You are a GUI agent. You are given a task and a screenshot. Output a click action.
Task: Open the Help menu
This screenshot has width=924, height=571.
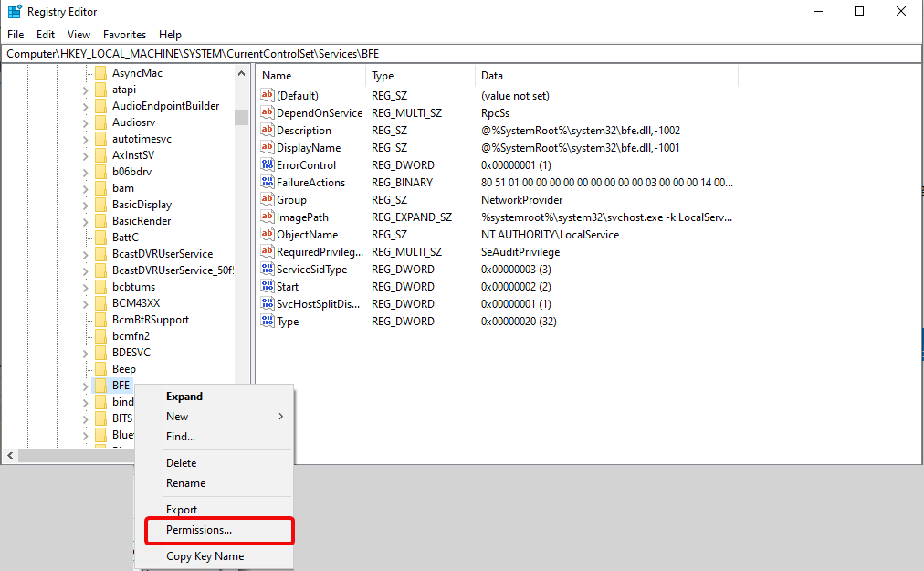(171, 34)
